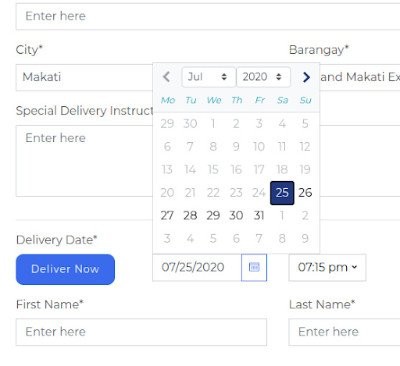This screenshot has height=366, width=400.
Task: Go to next month in calendar
Action: pos(306,77)
